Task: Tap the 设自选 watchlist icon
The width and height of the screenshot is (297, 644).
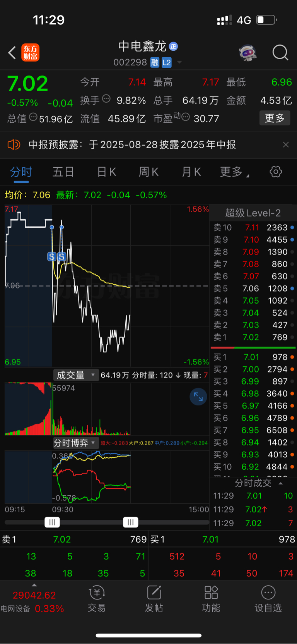Action: pos(268,599)
